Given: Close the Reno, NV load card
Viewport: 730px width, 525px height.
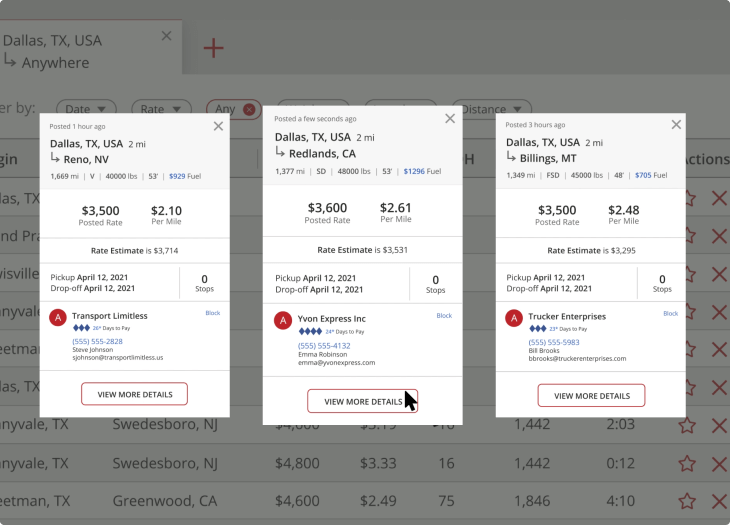Looking at the screenshot, I should point(219,126).
